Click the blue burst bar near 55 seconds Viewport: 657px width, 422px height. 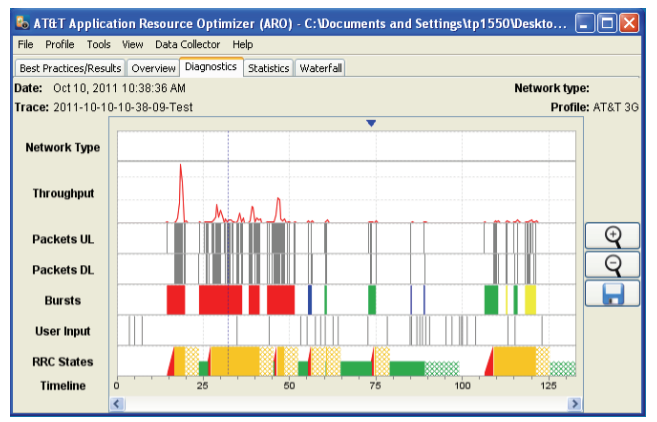(x=310, y=300)
